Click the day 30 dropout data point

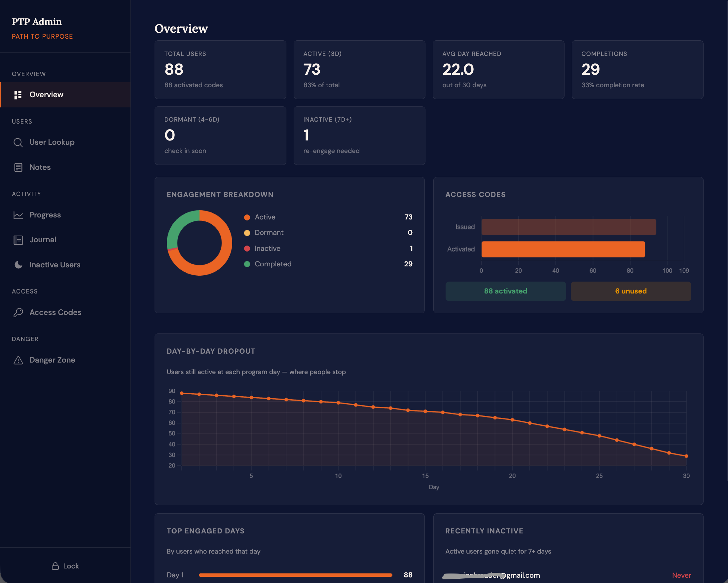click(x=686, y=456)
